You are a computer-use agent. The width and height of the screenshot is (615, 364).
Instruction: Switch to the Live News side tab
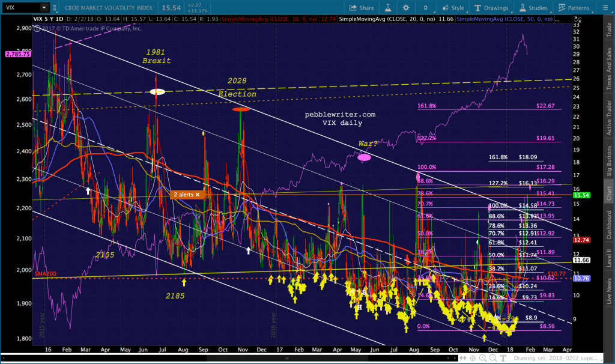pos(609,291)
